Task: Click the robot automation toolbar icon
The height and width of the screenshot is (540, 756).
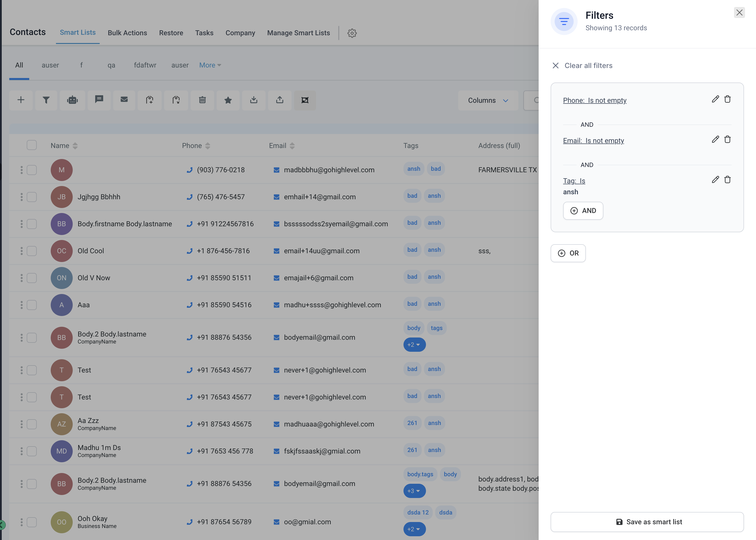Action: [72, 100]
